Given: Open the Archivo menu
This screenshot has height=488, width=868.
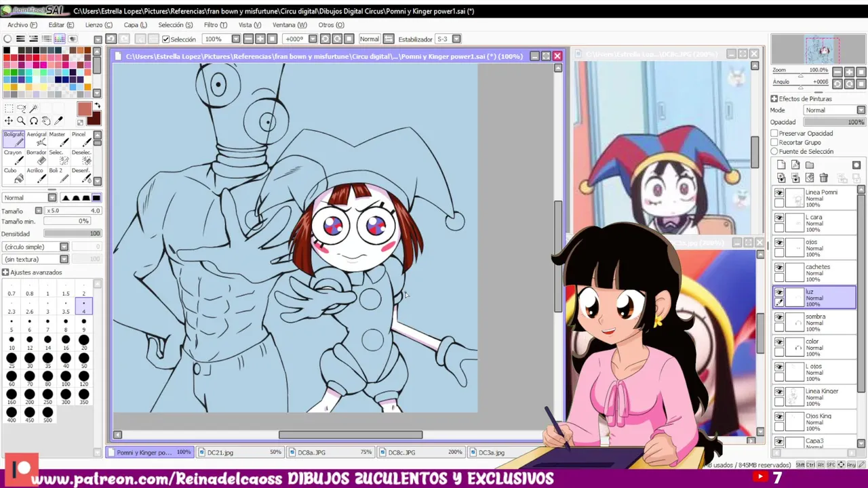Looking at the screenshot, I should (22, 25).
